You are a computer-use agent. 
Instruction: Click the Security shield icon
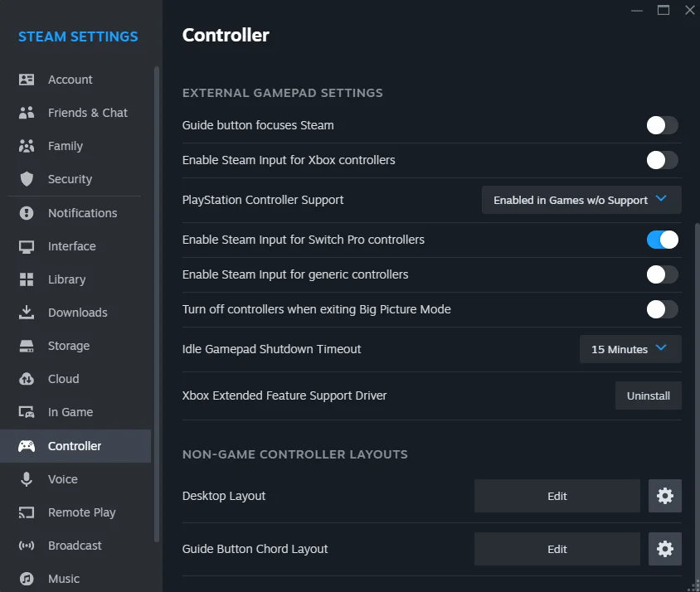(27, 179)
